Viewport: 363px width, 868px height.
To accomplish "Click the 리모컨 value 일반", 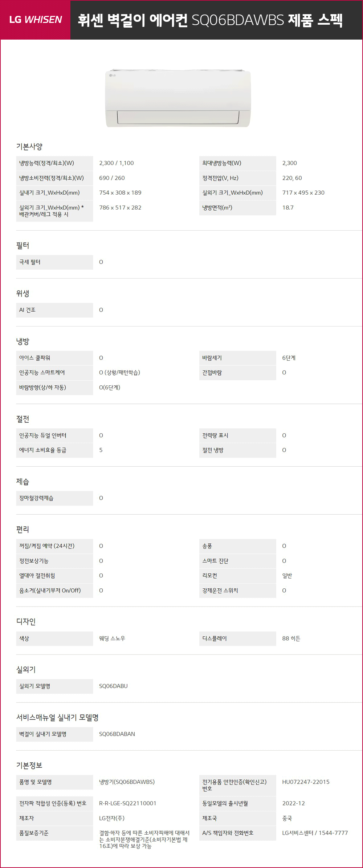I will pyautogui.click(x=287, y=576).
